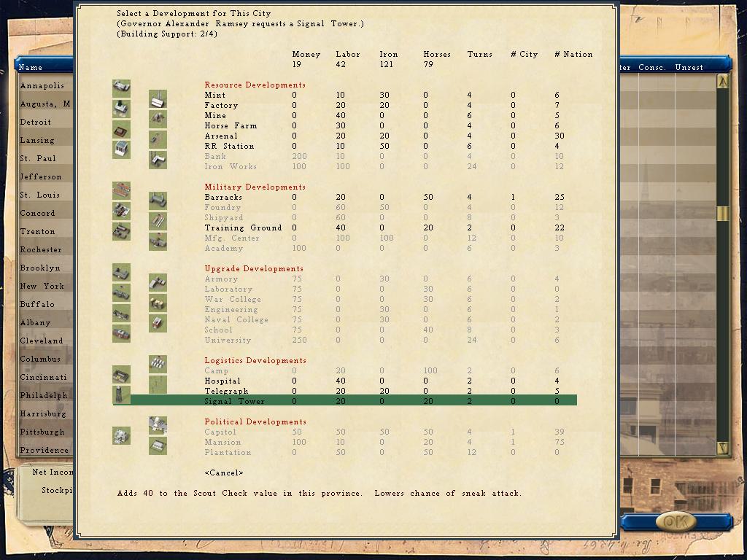
Task: Select the RR Station development
Action: (x=344, y=146)
